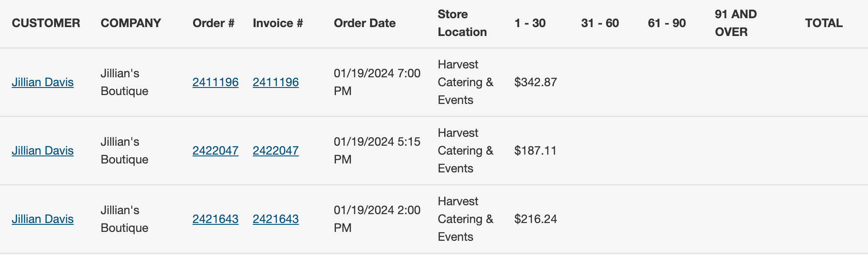Open invoice number 2421643
Viewport: 868px width, 255px height.
pos(276,219)
